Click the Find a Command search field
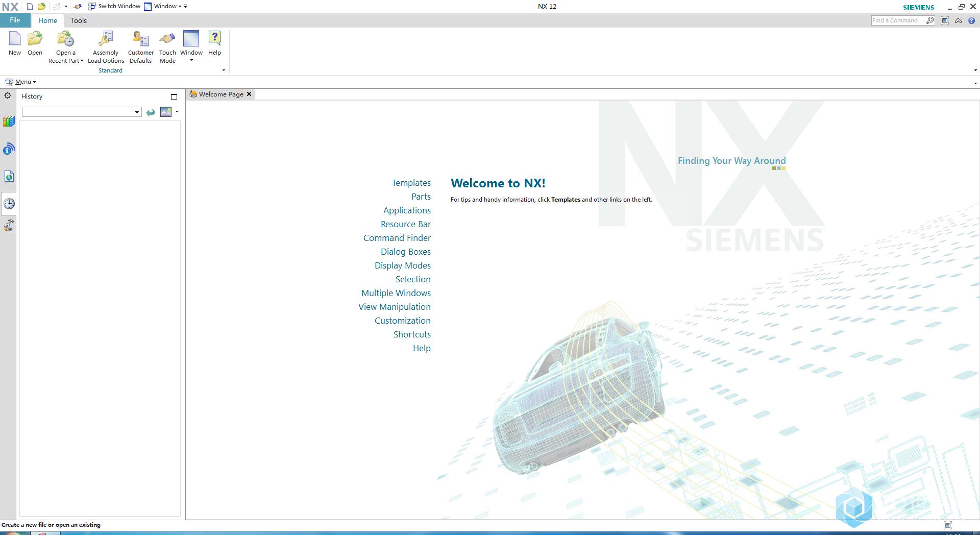This screenshot has height=535, width=980. point(898,20)
